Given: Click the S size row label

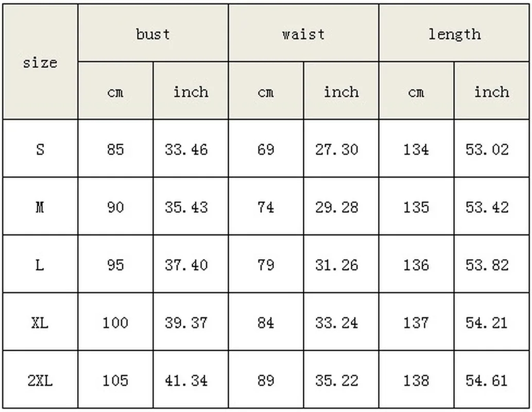Looking at the screenshot, I should pyautogui.click(x=40, y=149).
